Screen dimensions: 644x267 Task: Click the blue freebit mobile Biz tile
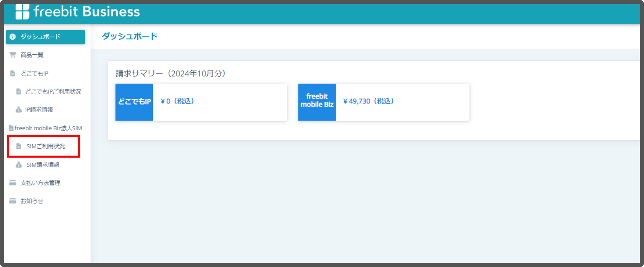click(317, 102)
